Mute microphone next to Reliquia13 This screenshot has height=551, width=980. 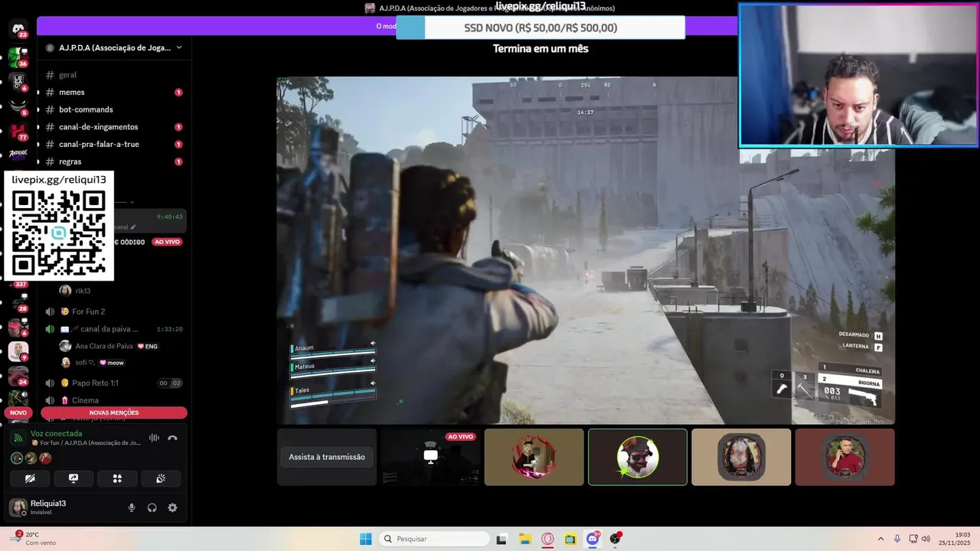point(132,507)
